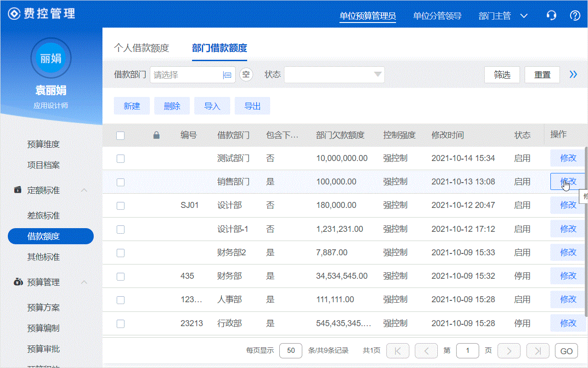Click the 导出 button
The height and width of the screenshot is (368, 588).
(252, 106)
